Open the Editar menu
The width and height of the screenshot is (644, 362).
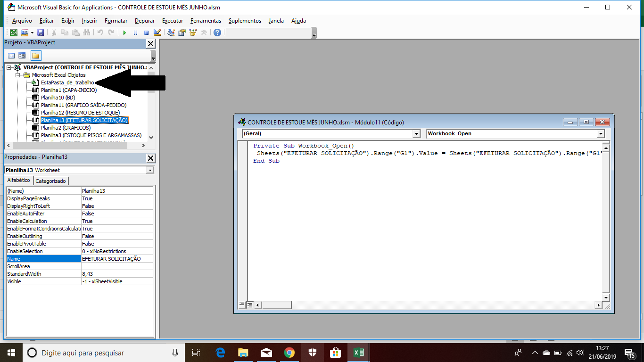coord(47,21)
